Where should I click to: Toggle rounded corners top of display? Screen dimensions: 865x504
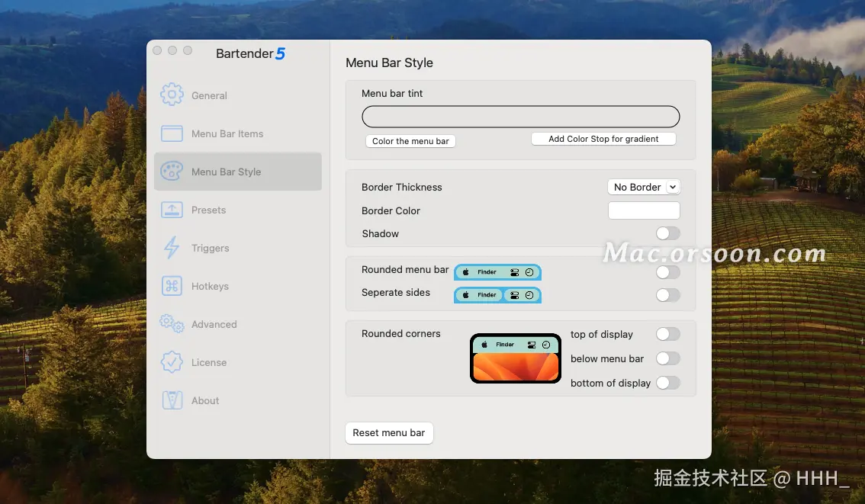click(x=667, y=334)
